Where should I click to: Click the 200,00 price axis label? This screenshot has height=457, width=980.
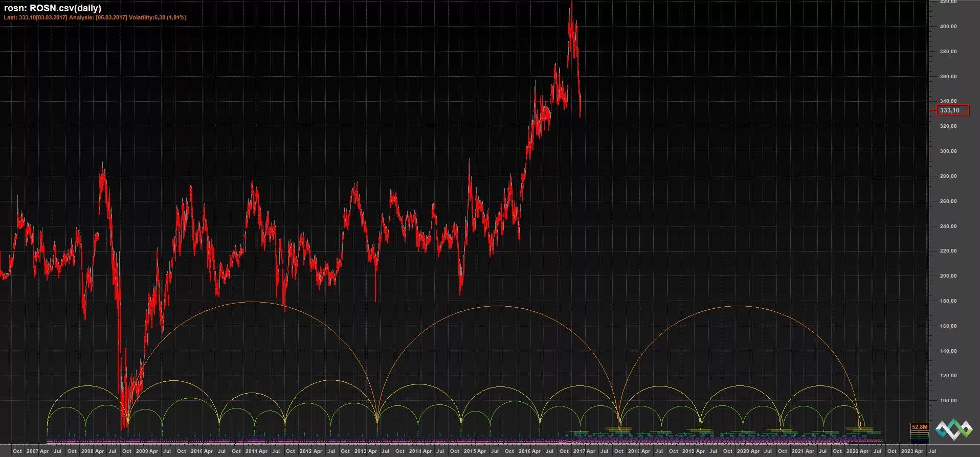click(948, 276)
